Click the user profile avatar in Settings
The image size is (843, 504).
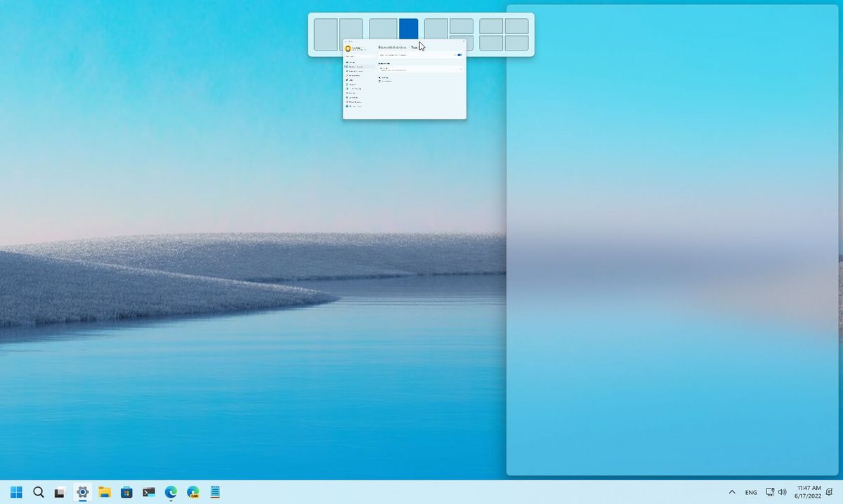point(348,47)
